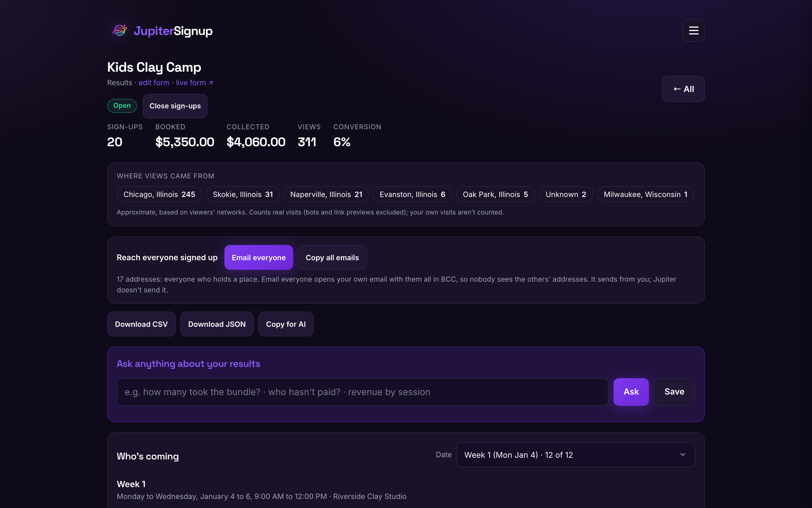The image size is (812, 508).
Task: Select the Skokie, Illinois 31 chip
Action: pos(242,194)
